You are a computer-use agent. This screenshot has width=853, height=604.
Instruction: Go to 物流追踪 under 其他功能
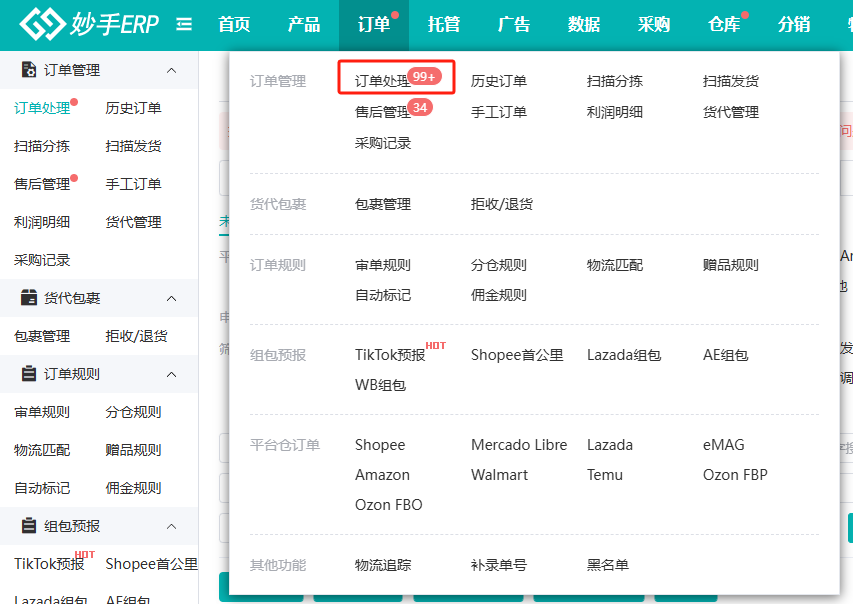click(382, 565)
